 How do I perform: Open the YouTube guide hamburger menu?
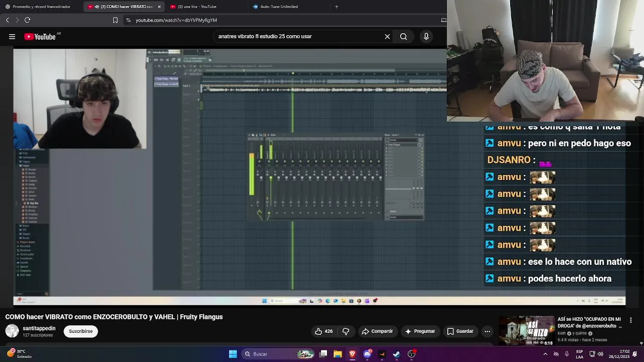[12, 36]
